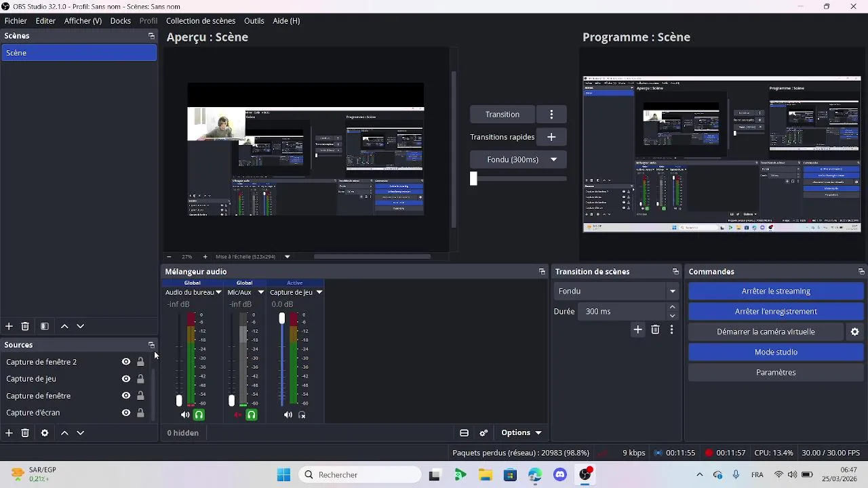
Task: Move scene down with the Scènes down arrow
Action: (x=80, y=326)
